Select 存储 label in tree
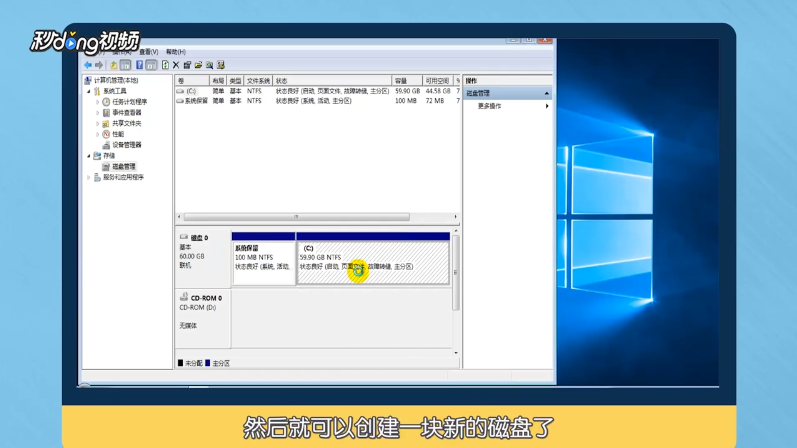The image size is (797, 448). (109, 156)
